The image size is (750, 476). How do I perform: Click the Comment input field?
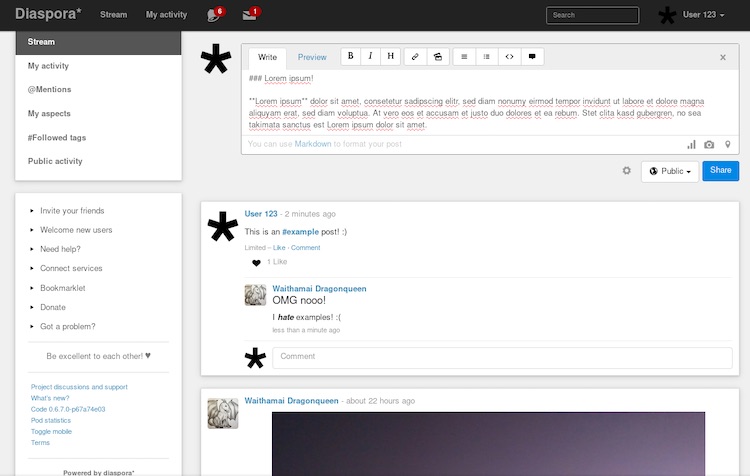(502, 357)
